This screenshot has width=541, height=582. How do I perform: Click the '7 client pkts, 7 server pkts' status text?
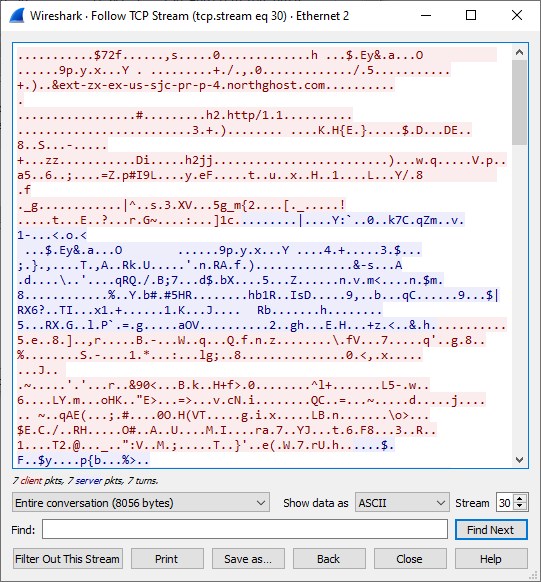85,481
